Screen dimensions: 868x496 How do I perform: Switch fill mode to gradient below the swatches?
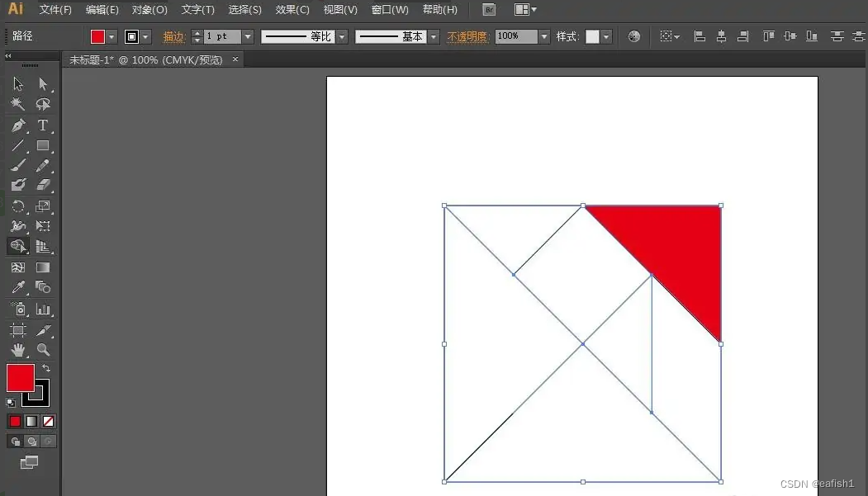[31, 421]
